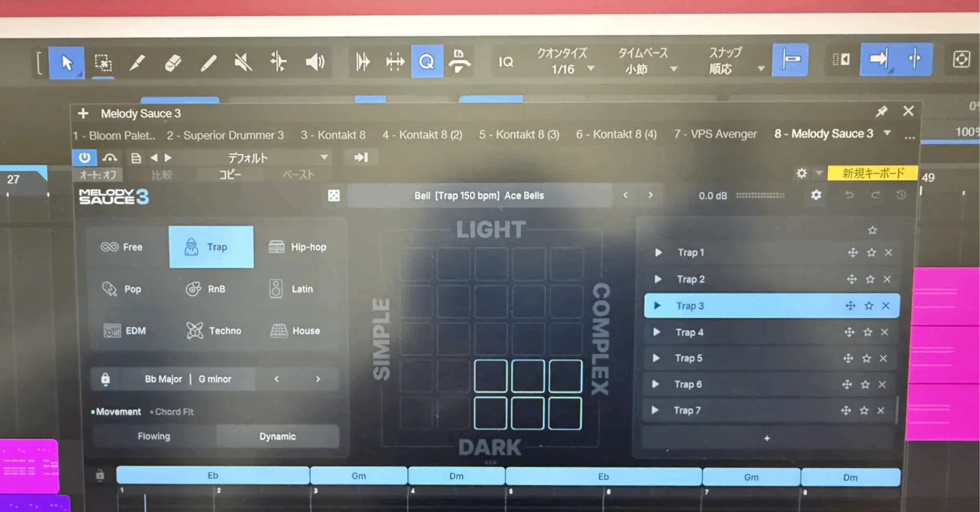Step to the previous key with left arrow
Image resolution: width=980 pixels, height=512 pixels.
click(277, 379)
